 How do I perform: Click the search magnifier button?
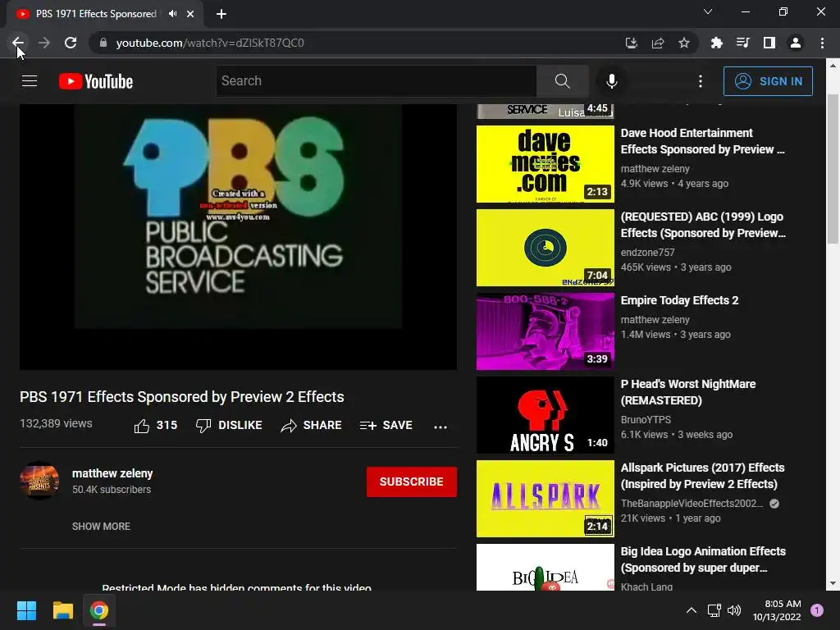click(563, 81)
